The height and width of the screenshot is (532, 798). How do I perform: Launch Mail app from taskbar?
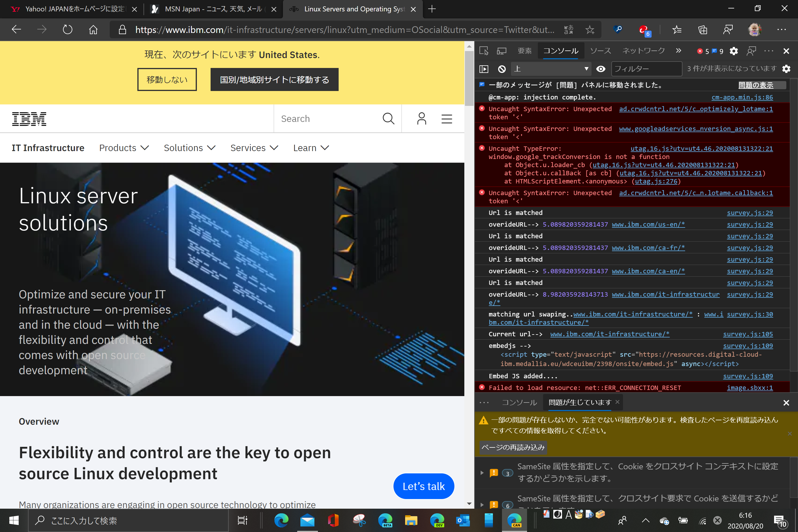click(x=307, y=520)
